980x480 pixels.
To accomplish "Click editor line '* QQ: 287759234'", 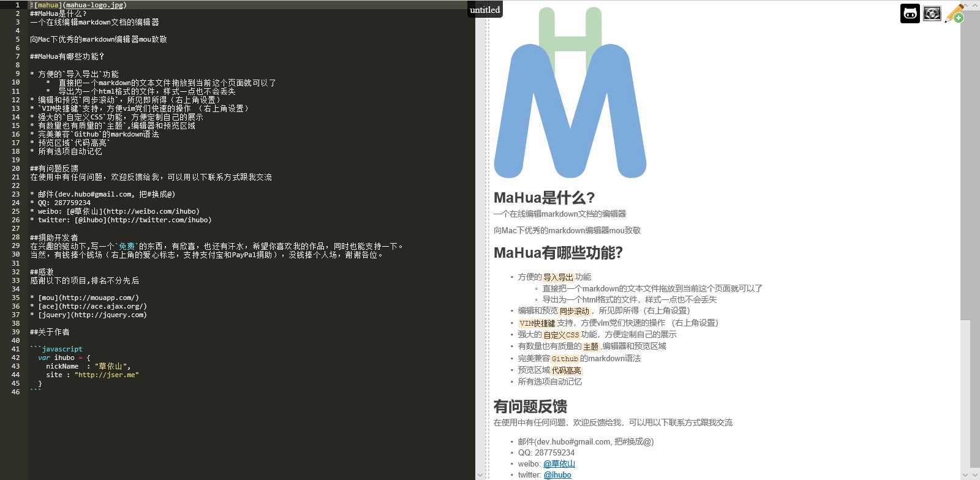I will tap(60, 203).
